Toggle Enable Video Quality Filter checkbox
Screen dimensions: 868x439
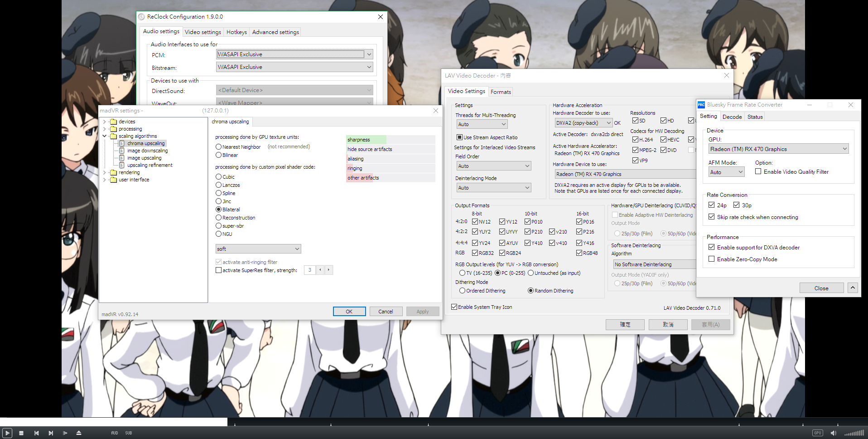(758, 171)
